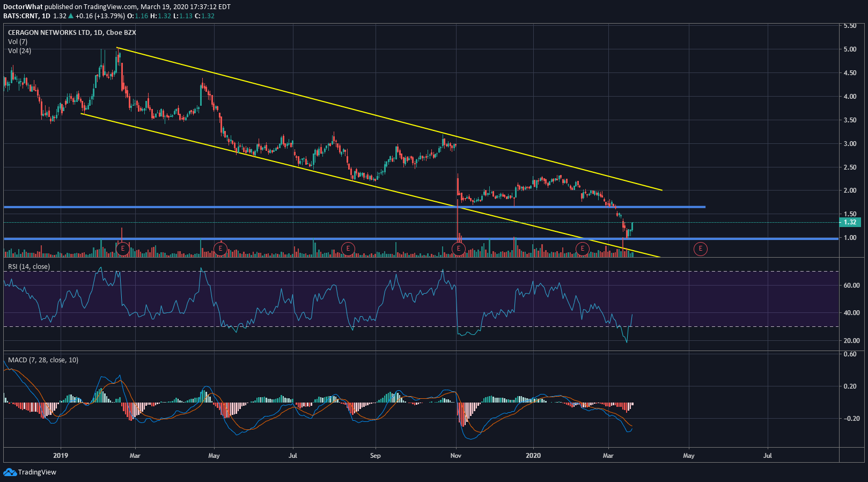Screen dimensions: 868x482
Task: Click the C:1.32 close value
Action: (204, 16)
